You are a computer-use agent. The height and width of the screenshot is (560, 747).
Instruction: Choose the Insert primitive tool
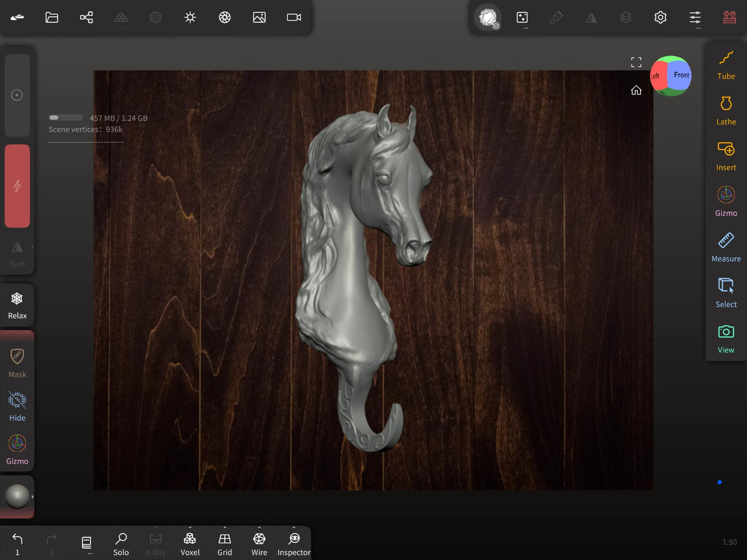tap(726, 157)
